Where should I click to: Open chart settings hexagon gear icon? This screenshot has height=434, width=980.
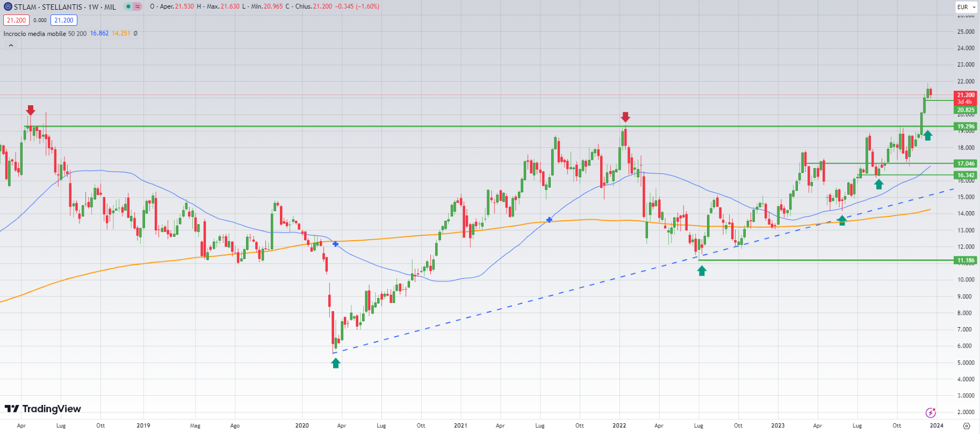click(x=967, y=426)
